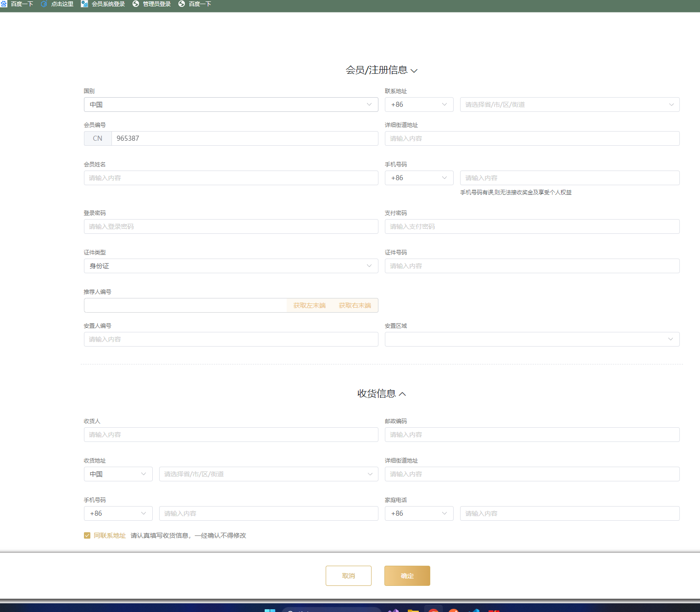
Task: Open the 点击这里 bookmark
Action: (57, 4)
